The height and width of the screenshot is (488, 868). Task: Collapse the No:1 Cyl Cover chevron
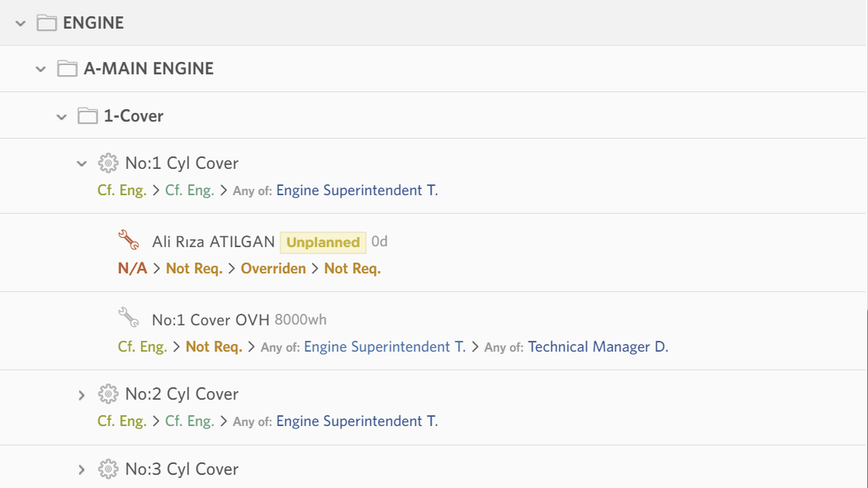tap(81, 163)
